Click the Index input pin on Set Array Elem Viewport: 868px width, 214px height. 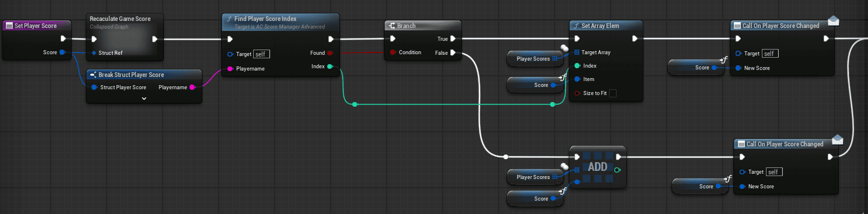[577, 66]
